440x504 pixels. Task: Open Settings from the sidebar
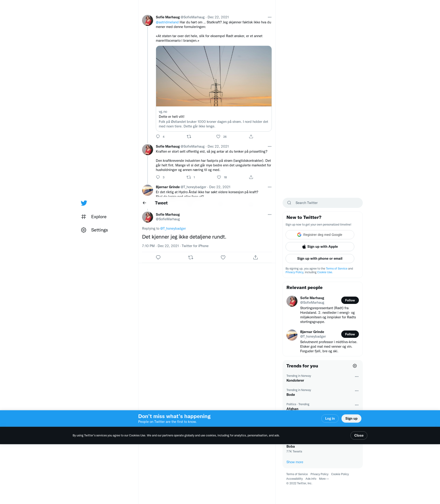[94, 230]
